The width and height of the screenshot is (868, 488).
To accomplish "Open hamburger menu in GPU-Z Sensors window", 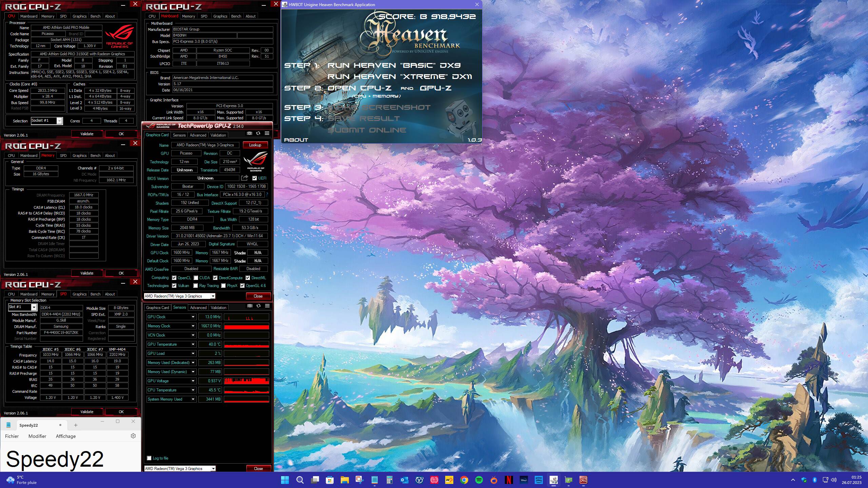I will (x=268, y=306).
